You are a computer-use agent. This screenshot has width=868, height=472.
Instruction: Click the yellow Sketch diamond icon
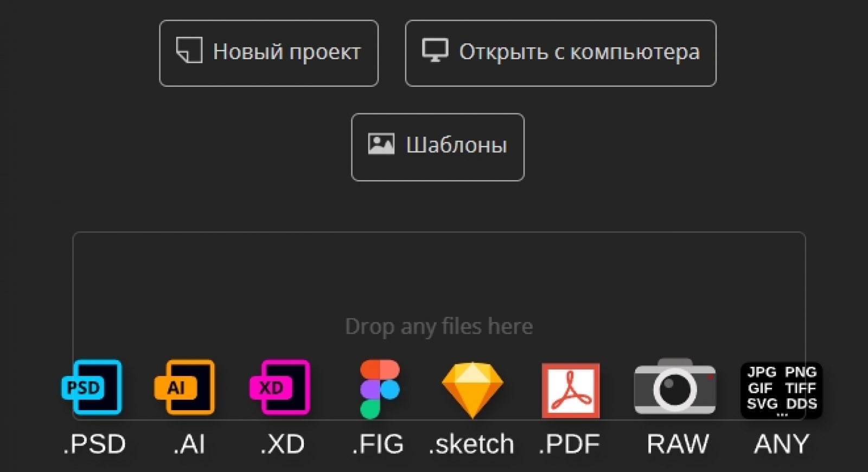[x=472, y=390]
